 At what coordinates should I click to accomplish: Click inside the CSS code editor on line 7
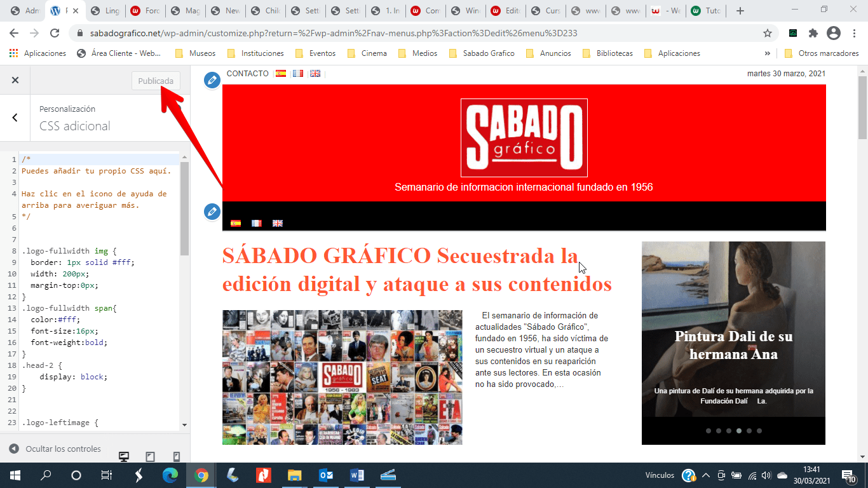(x=100, y=240)
